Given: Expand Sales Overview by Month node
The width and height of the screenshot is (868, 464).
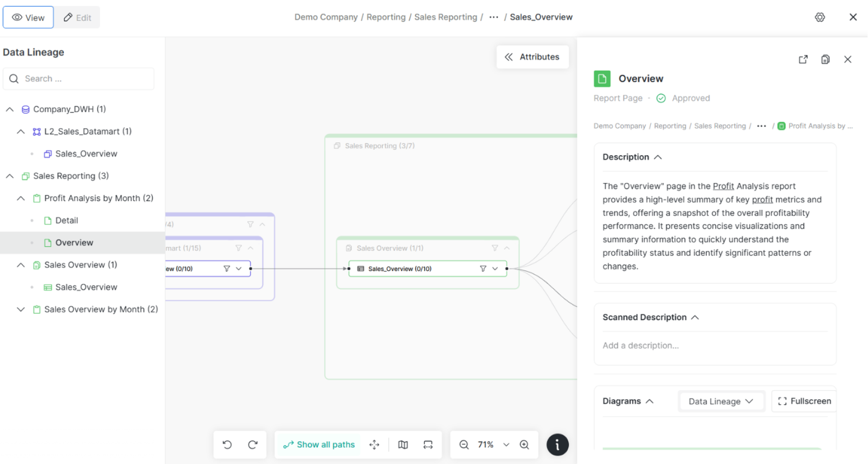Looking at the screenshot, I should pos(21,309).
